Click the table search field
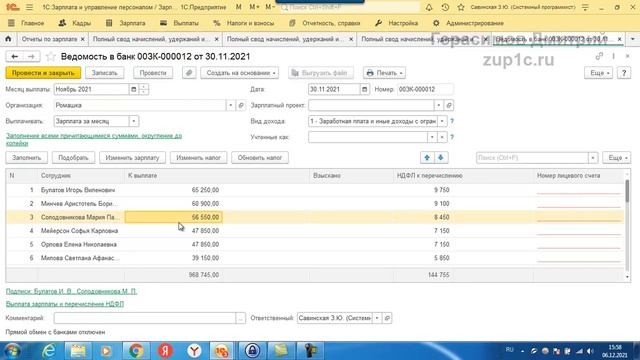Screen dimensions: 640x360 tap(532, 158)
